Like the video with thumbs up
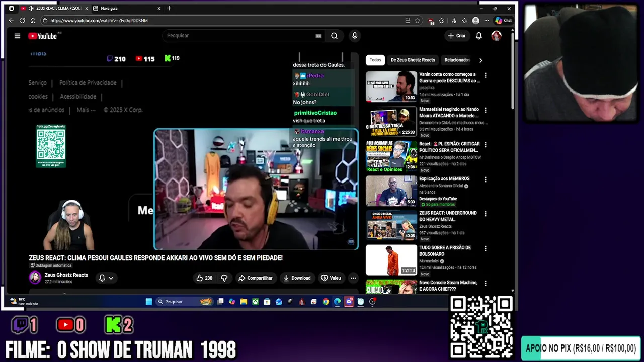Screen dimensions: 644x362 click(204, 278)
